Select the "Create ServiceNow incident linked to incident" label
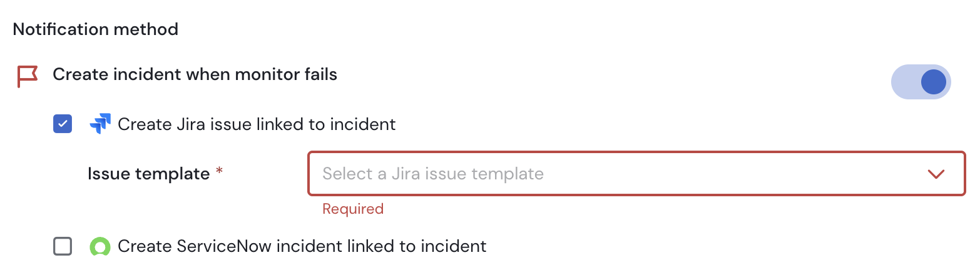Image resolution: width=980 pixels, height=280 pixels. [x=302, y=246]
